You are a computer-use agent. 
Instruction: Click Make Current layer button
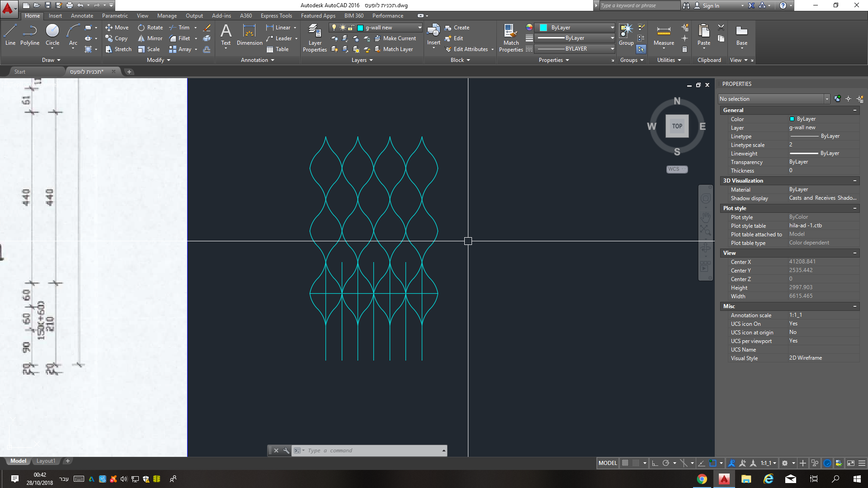395,38
